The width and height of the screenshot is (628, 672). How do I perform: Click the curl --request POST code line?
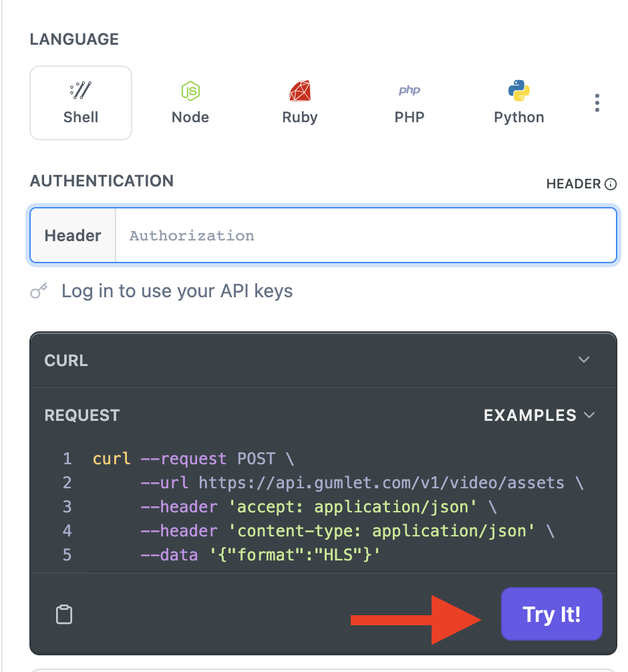click(x=194, y=459)
